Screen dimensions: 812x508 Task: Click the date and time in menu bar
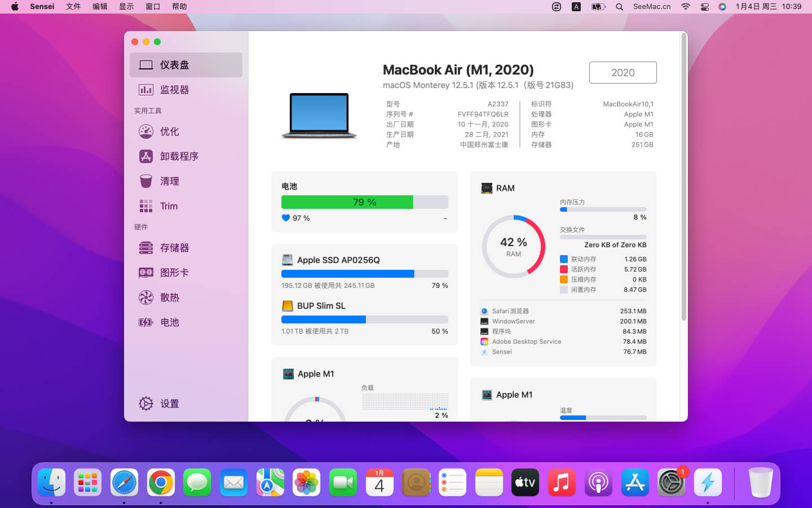tap(769, 7)
